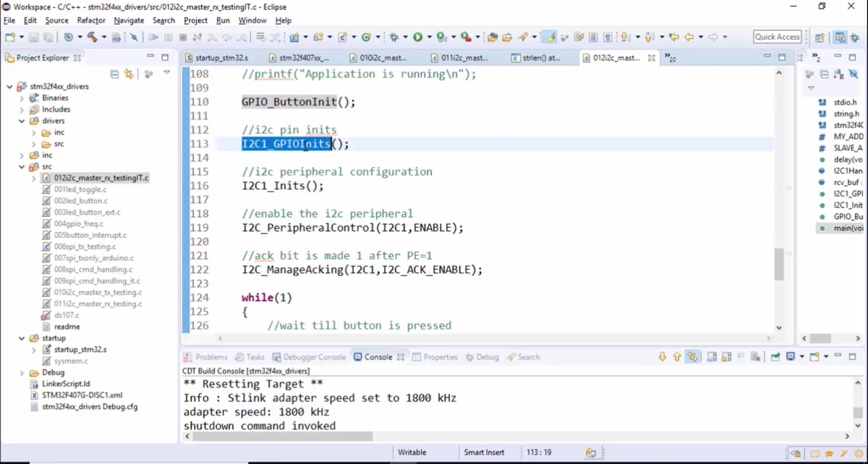Switch to startup_stm32.s editor tab
Viewport: 868px width, 464px height.
click(x=221, y=58)
